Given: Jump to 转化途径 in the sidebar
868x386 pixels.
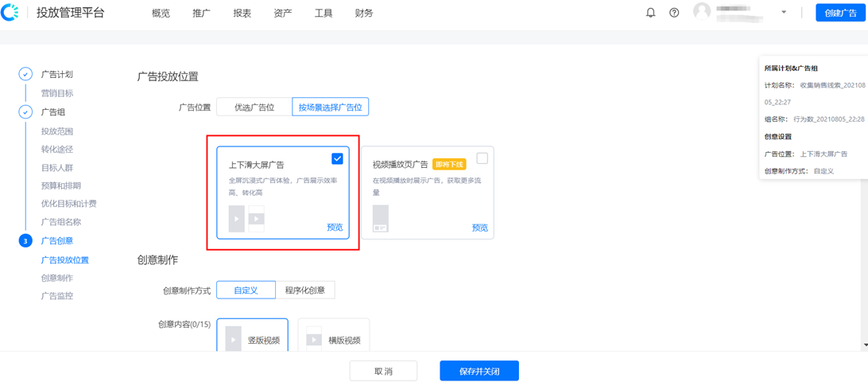Looking at the screenshot, I should (57, 149).
